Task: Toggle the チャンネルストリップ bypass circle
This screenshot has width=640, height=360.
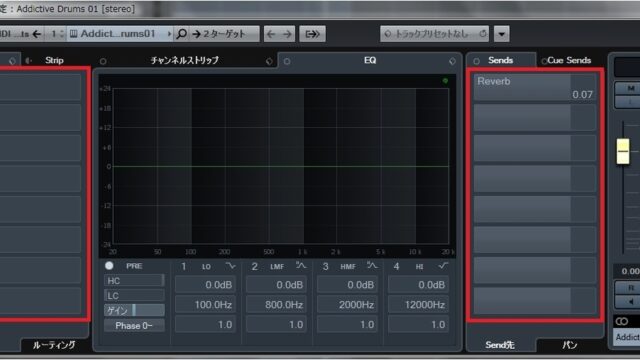Action: [x=103, y=61]
